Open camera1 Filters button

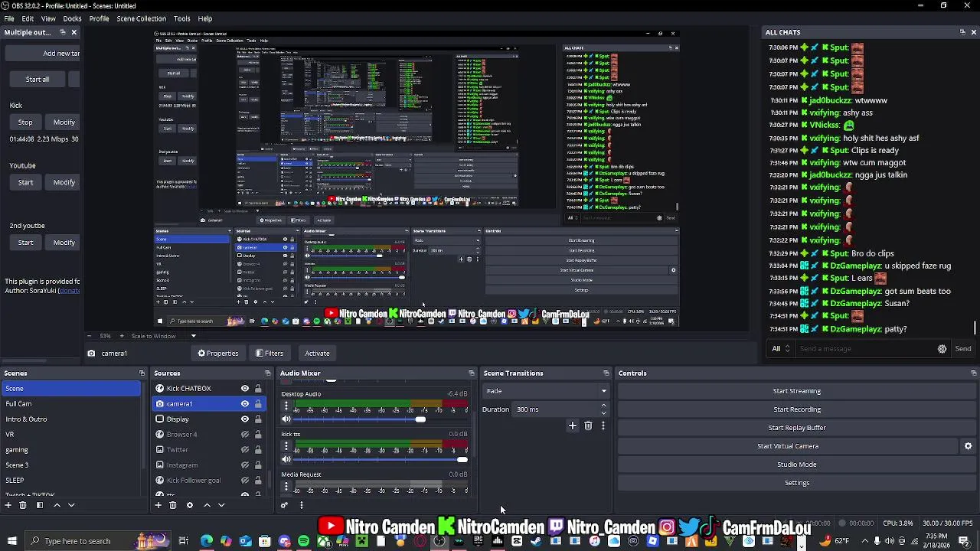pyautogui.click(x=269, y=354)
